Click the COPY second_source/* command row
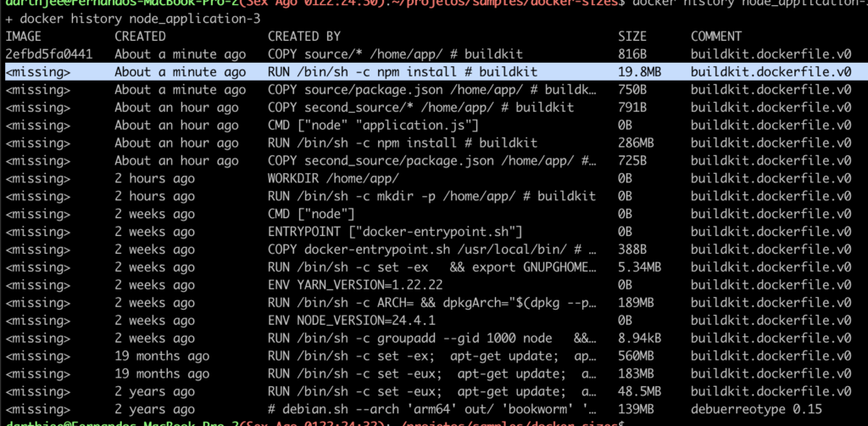868x426 pixels. coord(420,108)
